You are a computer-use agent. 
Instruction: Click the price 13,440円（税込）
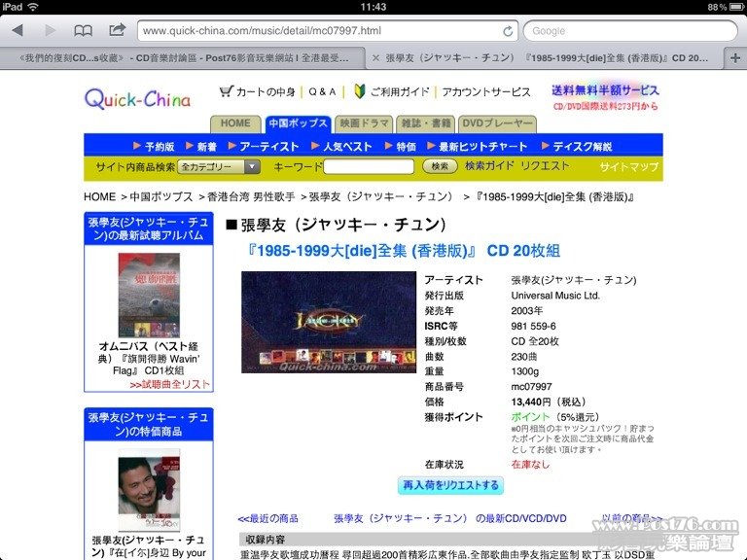(x=549, y=402)
